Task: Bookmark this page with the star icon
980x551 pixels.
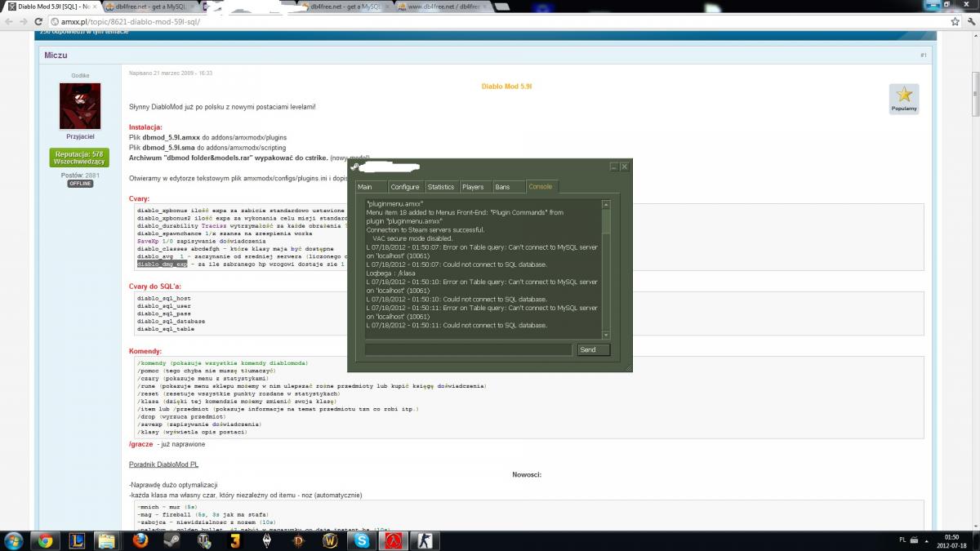Action: pos(954,22)
